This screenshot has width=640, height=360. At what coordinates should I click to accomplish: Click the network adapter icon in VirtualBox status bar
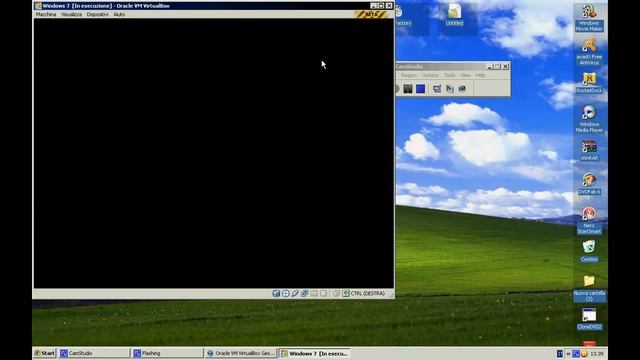[x=304, y=293]
